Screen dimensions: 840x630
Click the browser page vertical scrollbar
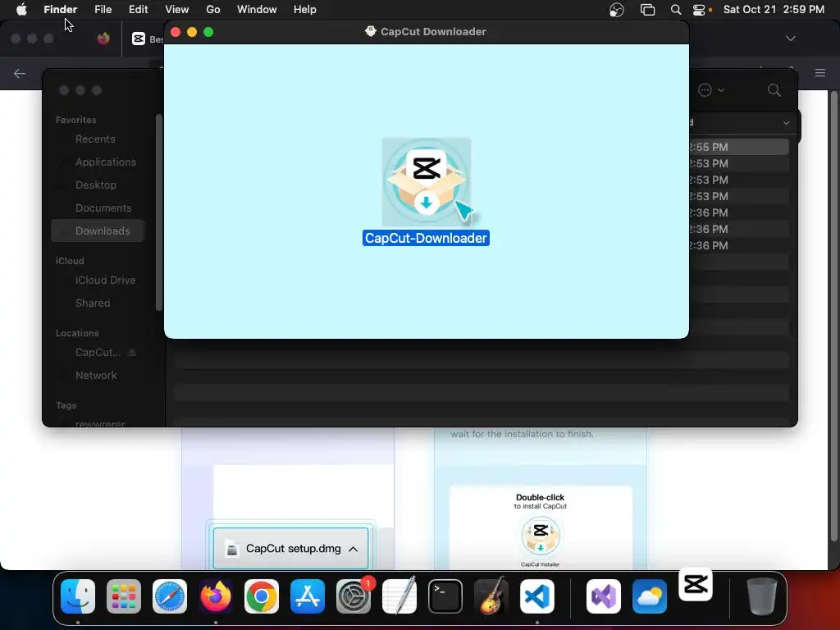[833, 316]
